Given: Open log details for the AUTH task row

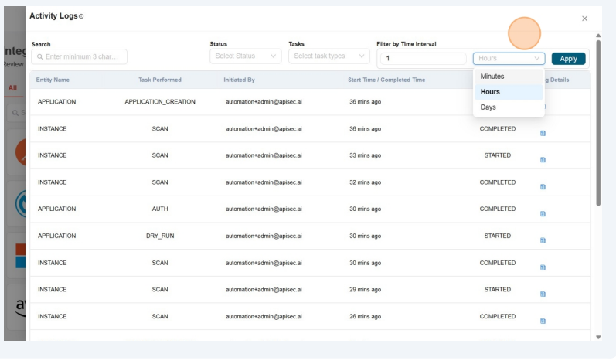Looking at the screenshot, I should tap(543, 213).
